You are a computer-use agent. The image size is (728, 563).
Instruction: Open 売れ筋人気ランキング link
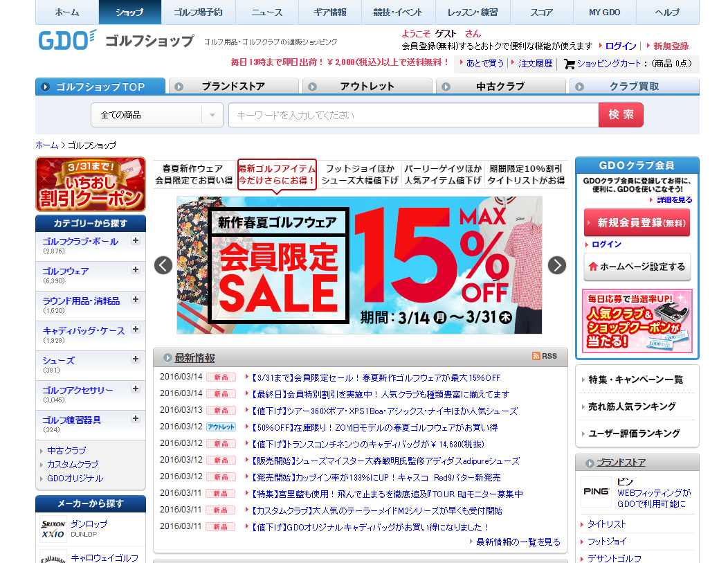pyautogui.click(x=632, y=406)
